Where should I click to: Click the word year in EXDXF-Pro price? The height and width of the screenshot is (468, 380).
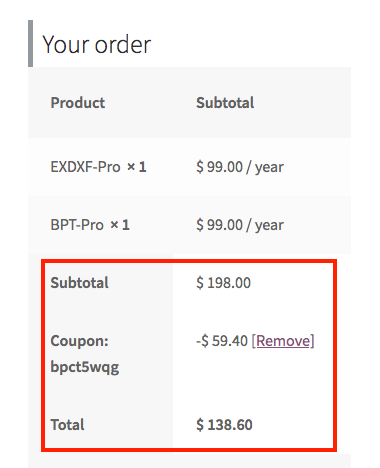(269, 168)
